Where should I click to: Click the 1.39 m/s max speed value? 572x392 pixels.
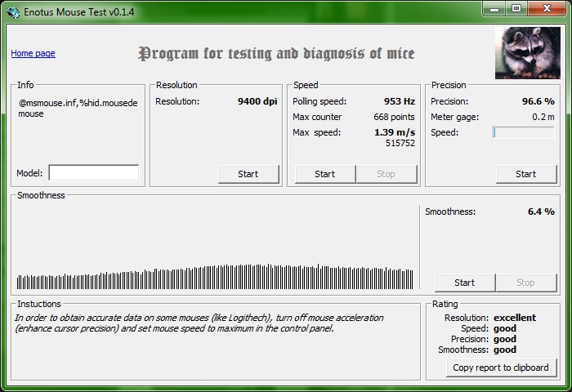[x=395, y=132]
